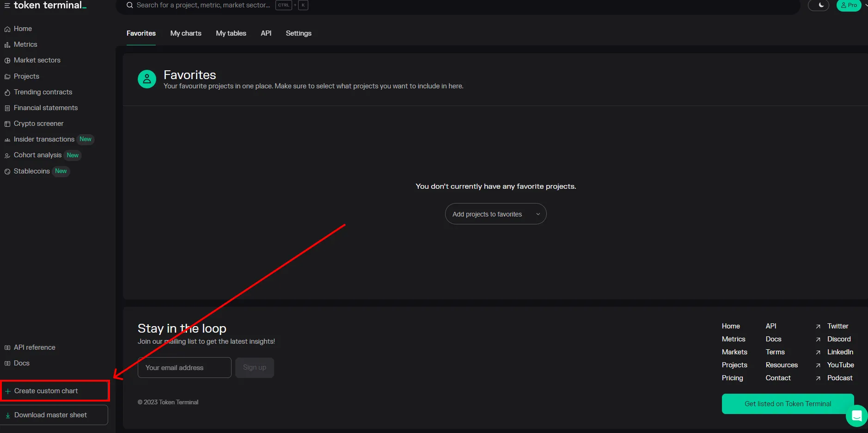This screenshot has width=868, height=433.
Task: Focus the project search bar
Action: tap(203, 5)
